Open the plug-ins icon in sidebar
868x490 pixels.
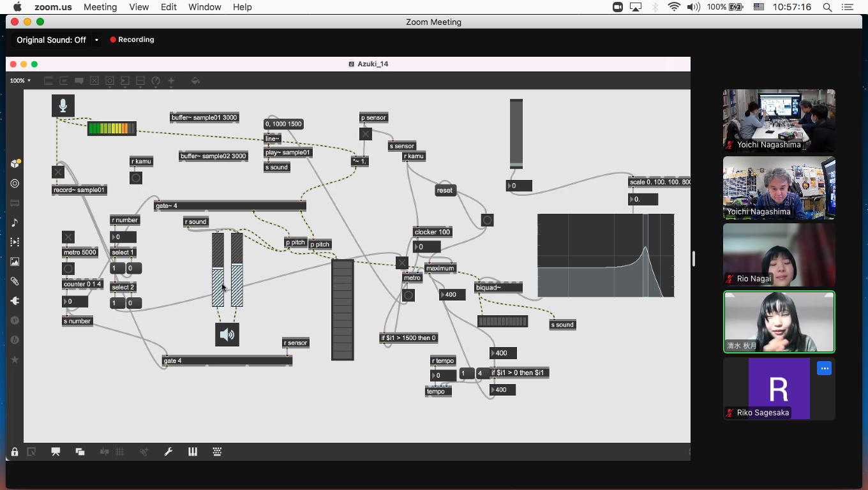point(15,301)
